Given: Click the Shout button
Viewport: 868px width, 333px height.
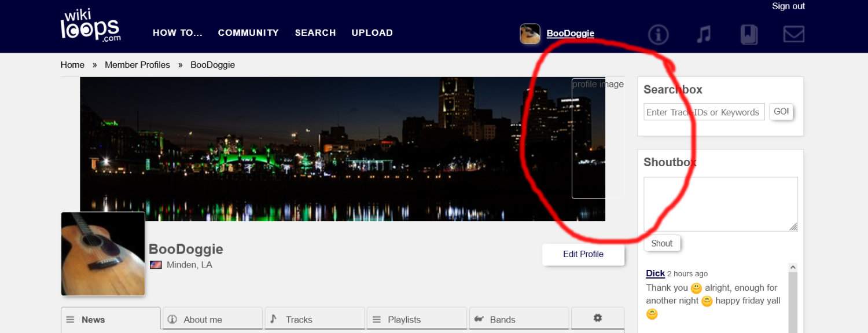Looking at the screenshot, I should [x=662, y=243].
